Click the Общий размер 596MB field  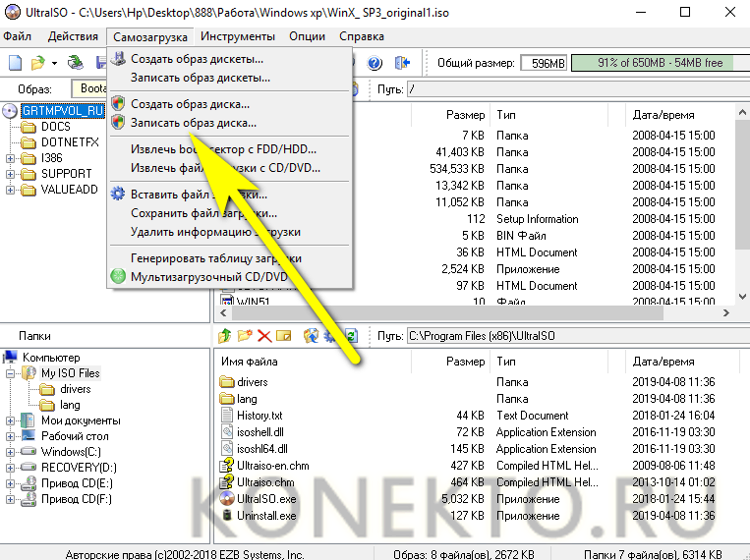[543, 63]
